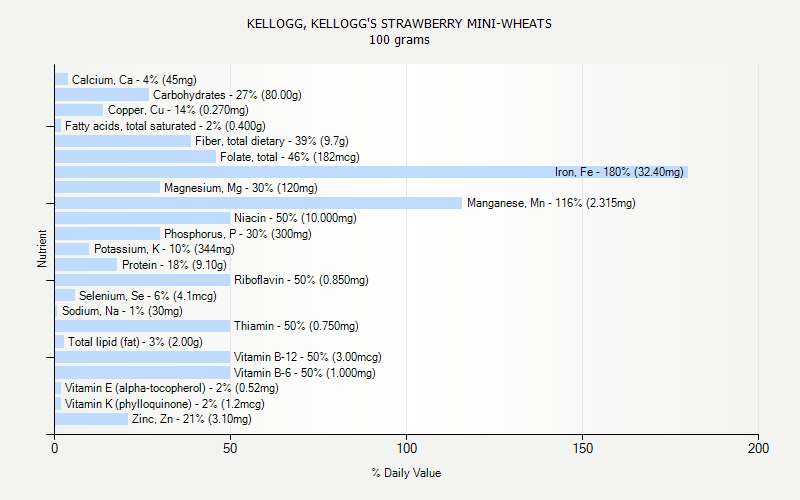This screenshot has width=800, height=500.
Task: Click the vertical 'Nutrient' axis title
Action: click(x=42, y=249)
